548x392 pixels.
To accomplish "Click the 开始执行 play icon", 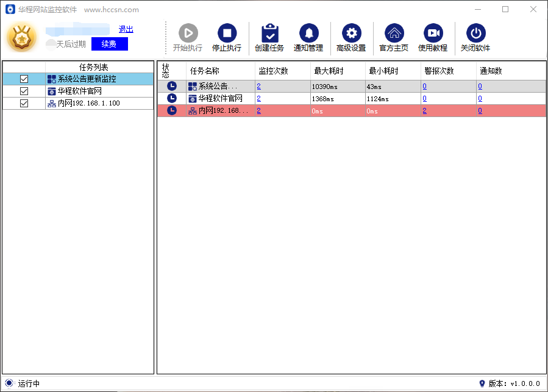I will click(x=188, y=34).
